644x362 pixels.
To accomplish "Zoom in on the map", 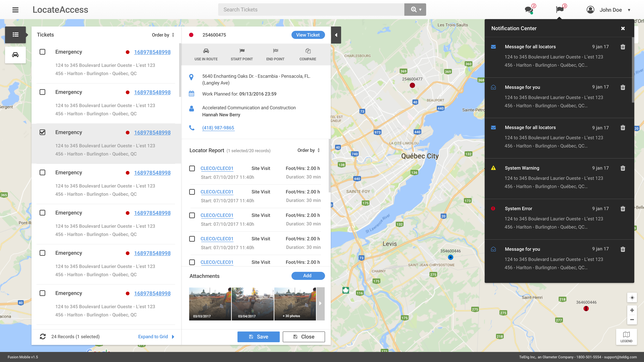I will click(632, 310).
